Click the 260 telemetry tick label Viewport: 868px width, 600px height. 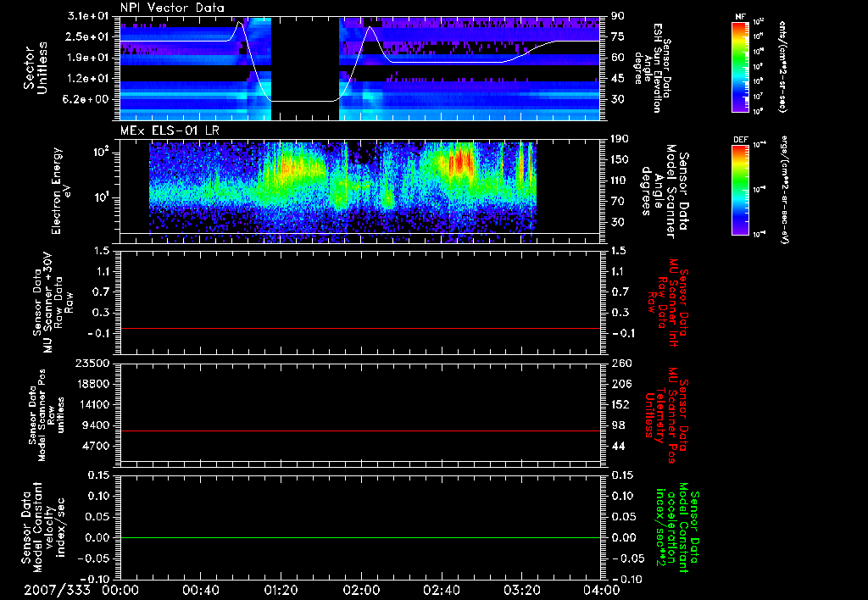pos(620,363)
